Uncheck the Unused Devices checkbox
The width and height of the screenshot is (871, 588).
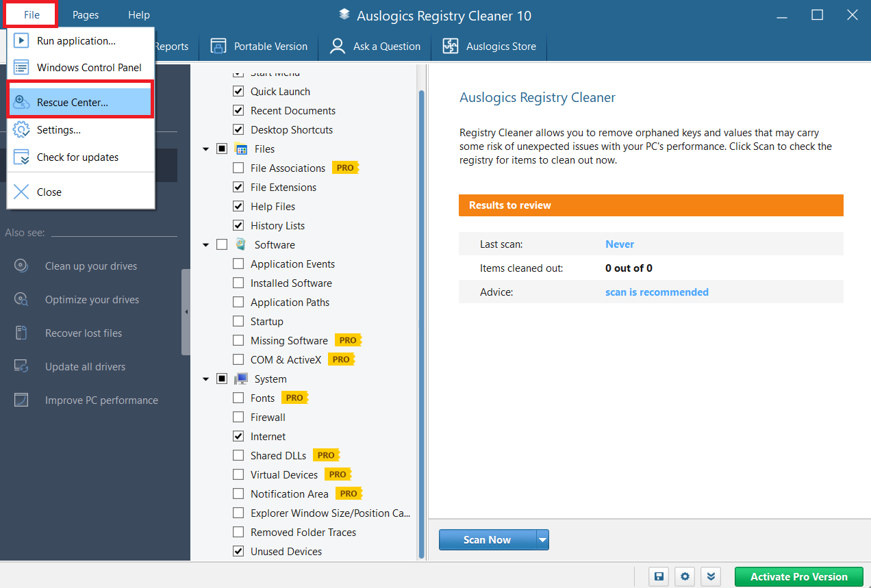238,552
